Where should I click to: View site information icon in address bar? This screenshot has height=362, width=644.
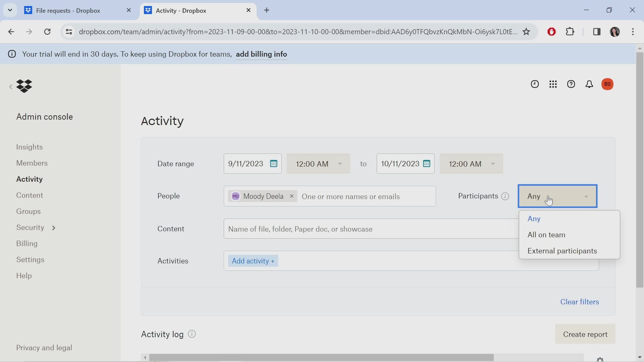(x=69, y=32)
